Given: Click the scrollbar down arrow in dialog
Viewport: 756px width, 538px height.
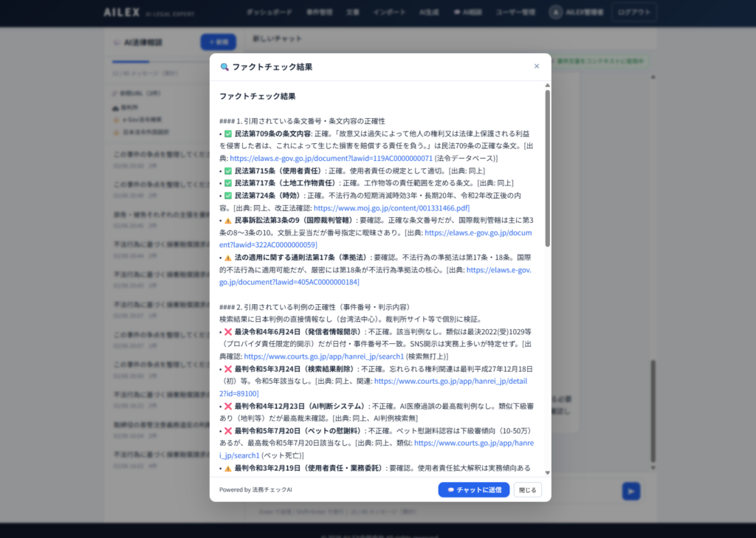Looking at the screenshot, I should click(x=547, y=472).
